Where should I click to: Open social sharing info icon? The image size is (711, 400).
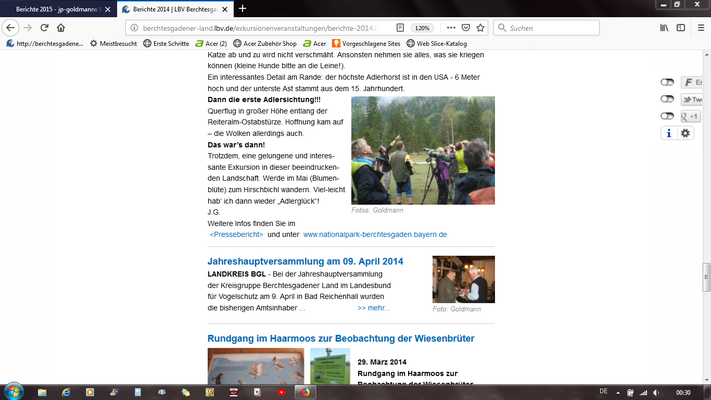[668, 133]
